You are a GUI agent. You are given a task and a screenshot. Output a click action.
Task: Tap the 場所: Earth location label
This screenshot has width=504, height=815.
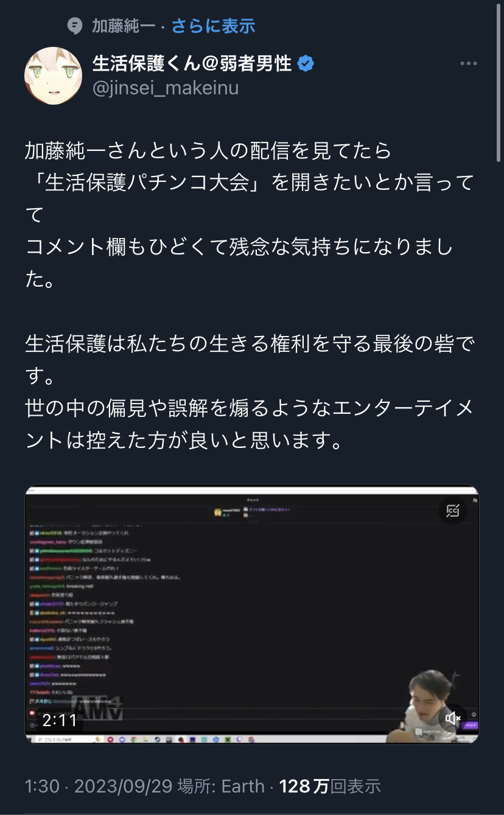coord(221,786)
